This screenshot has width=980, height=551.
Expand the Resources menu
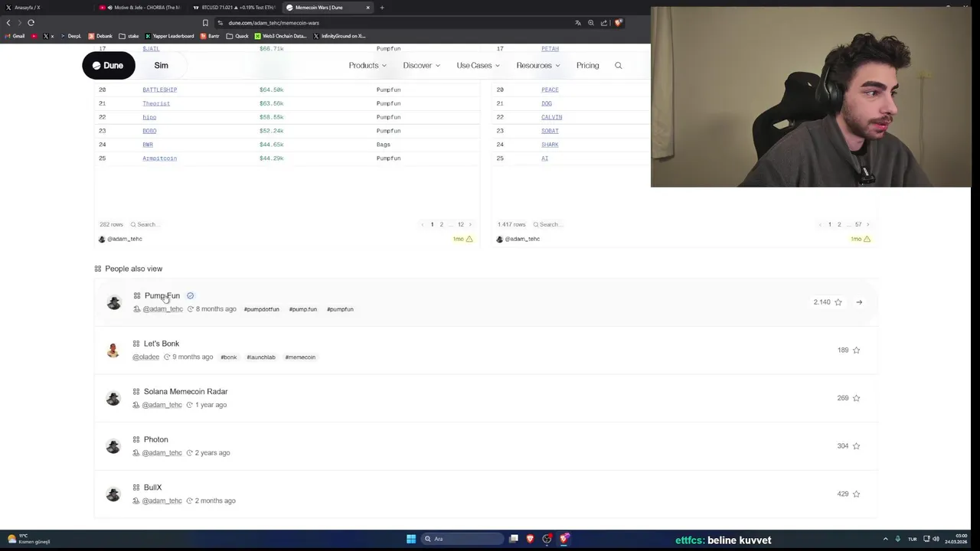(537, 66)
